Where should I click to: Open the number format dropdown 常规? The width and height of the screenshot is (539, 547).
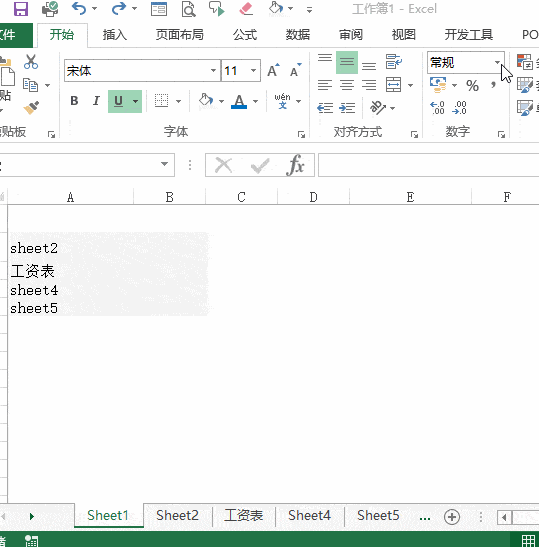click(x=497, y=62)
